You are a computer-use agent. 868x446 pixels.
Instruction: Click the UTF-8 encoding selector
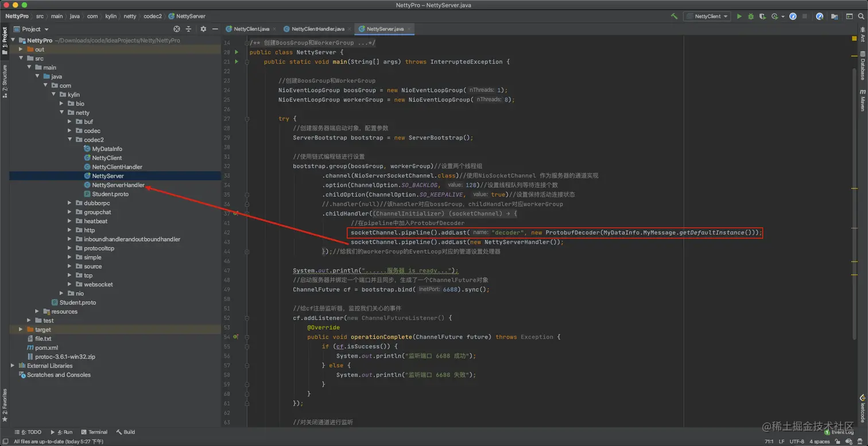797,441
